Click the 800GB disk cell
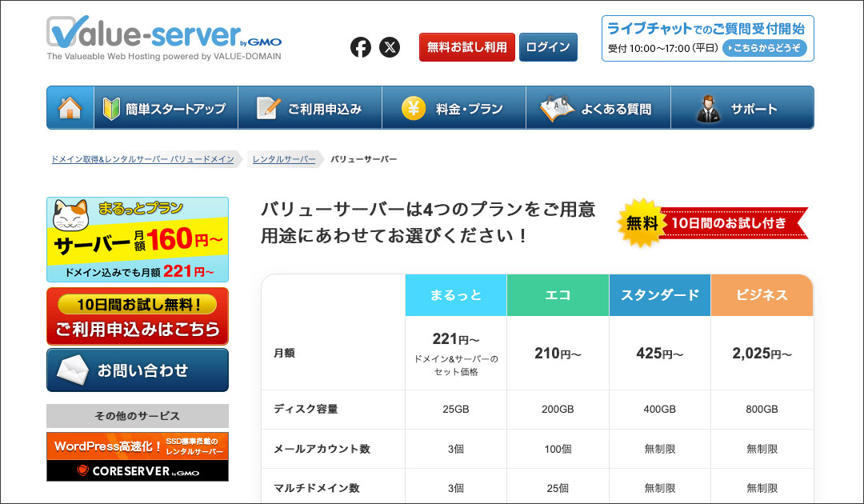This screenshot has width=864, height=504. [762, 410]
